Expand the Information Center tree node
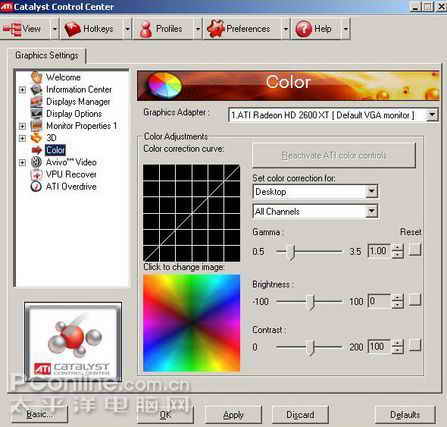Screen dimensions: 447x427 (x=22, y=90)
